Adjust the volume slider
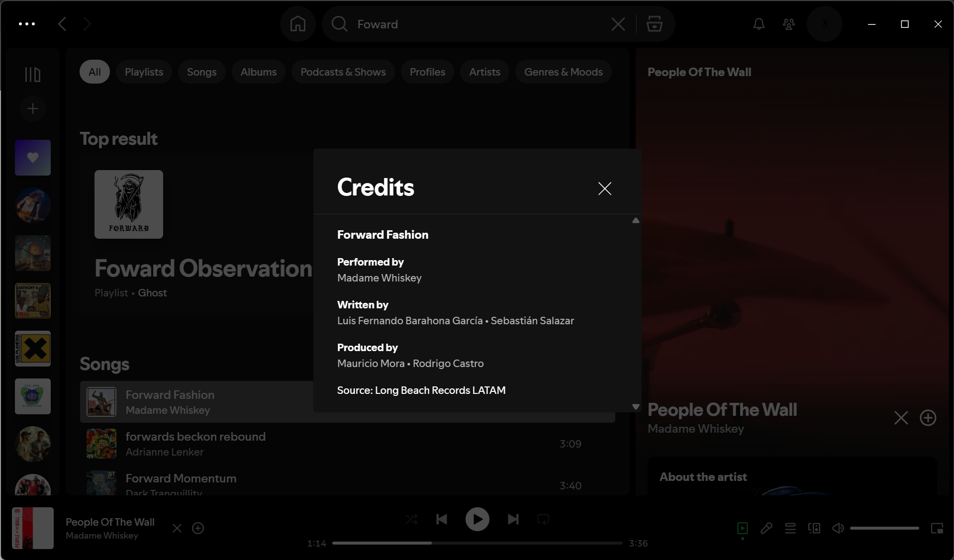The width and height of the screenshot is (954, 560). (884, 528)
